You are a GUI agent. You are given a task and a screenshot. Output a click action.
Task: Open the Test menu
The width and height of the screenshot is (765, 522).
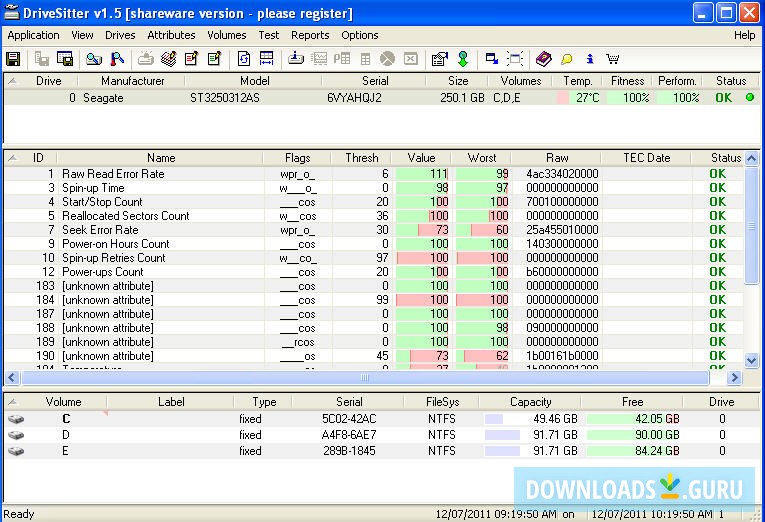coord(269,35)
